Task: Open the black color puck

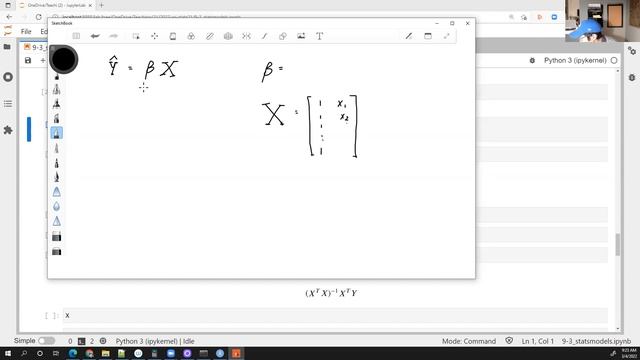Action: (63, 59)
